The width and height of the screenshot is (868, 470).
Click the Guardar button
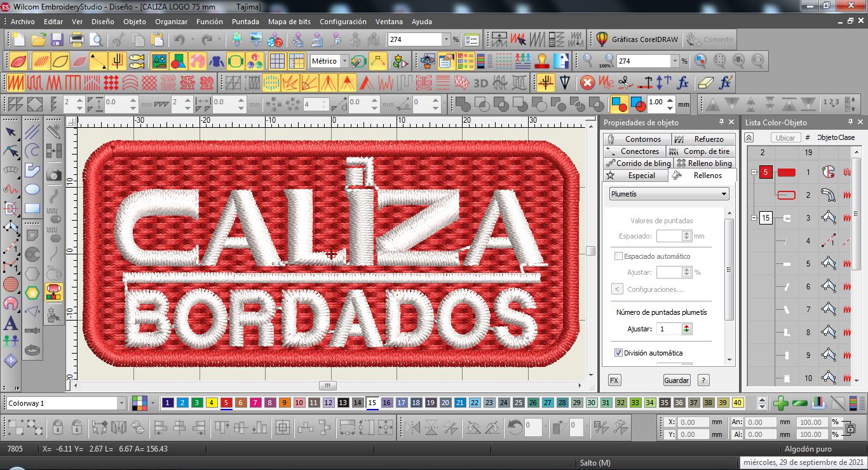[x=676, y=380]
